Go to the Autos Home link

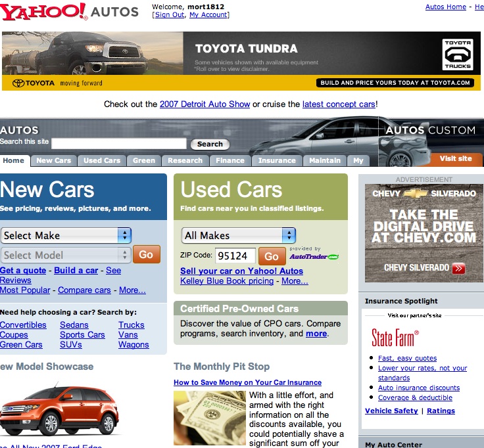[446, 7]
